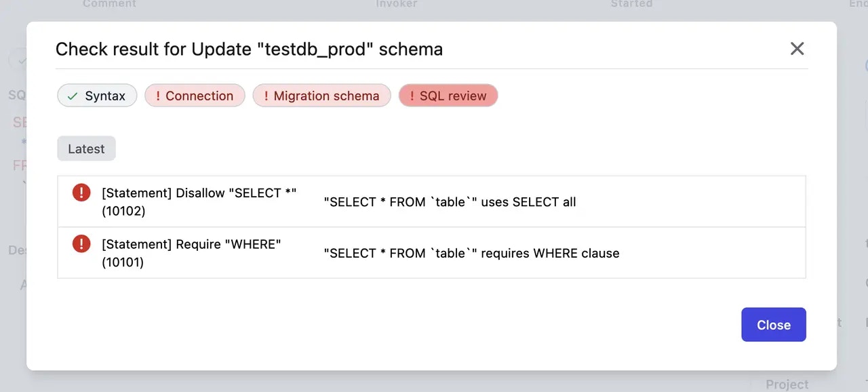The width and height of the screenshot is (868, 392).
Task: Click the warning icon on Migration schema badge
Action: (266, 96)
